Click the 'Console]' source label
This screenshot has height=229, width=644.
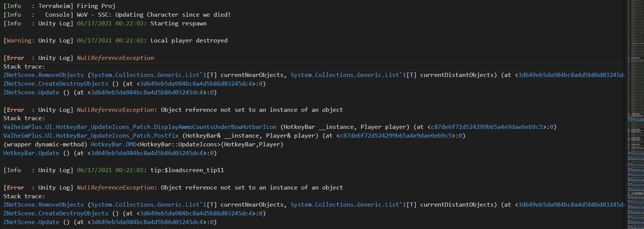click(59, 15)
